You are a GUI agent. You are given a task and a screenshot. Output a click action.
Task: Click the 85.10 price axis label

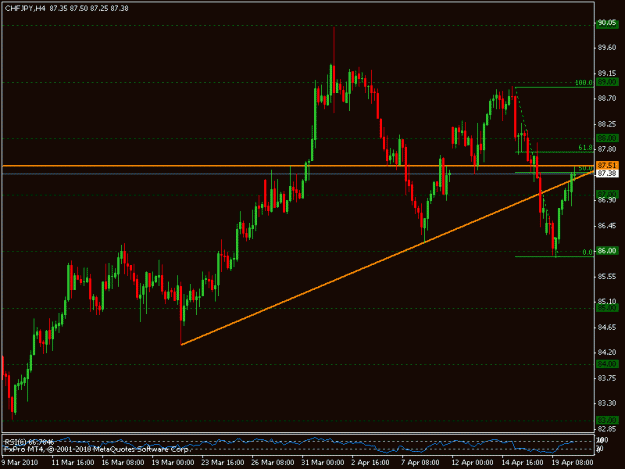(607, 302)
